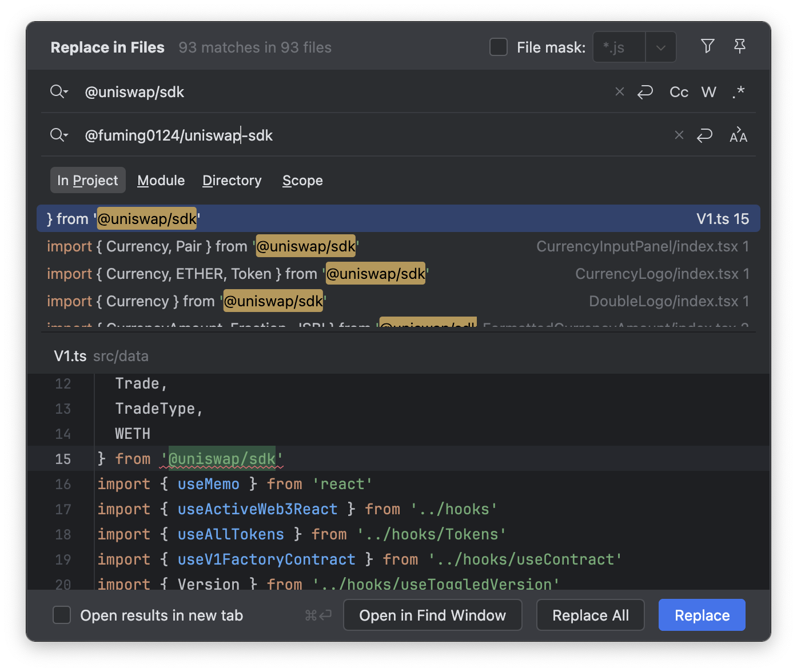Insert new line in search field
The width and height of the screenshot is (797, 672).
point(645,92)
